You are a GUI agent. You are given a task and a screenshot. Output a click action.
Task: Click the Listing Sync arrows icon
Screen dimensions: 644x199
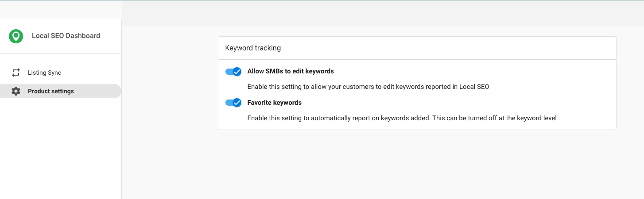tap(16, 73)
